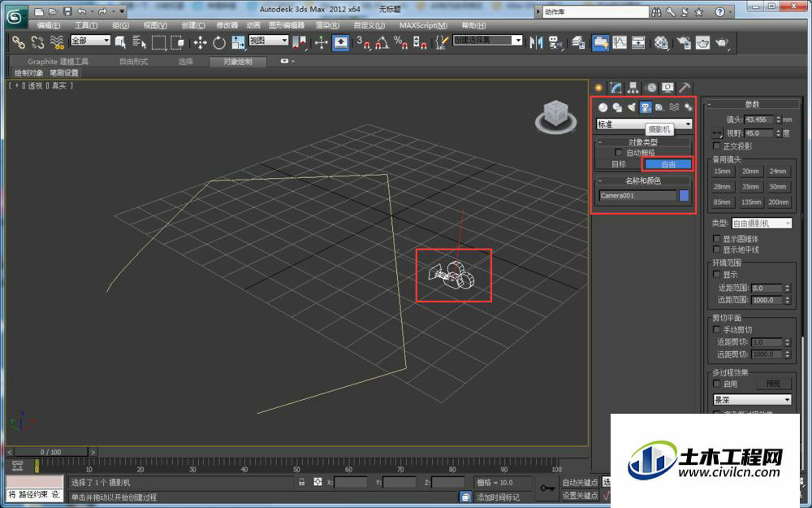812x508 pixels.
Task: Open the 渲染(R) menu
Action: [328, 25]
